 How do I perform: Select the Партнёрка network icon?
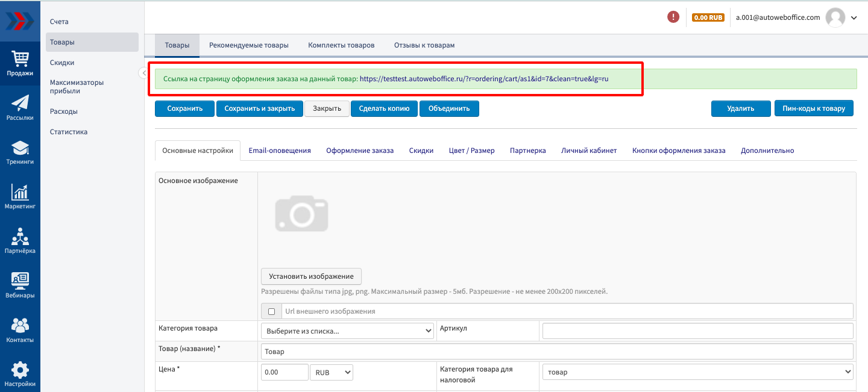click(x=20, y=241)
